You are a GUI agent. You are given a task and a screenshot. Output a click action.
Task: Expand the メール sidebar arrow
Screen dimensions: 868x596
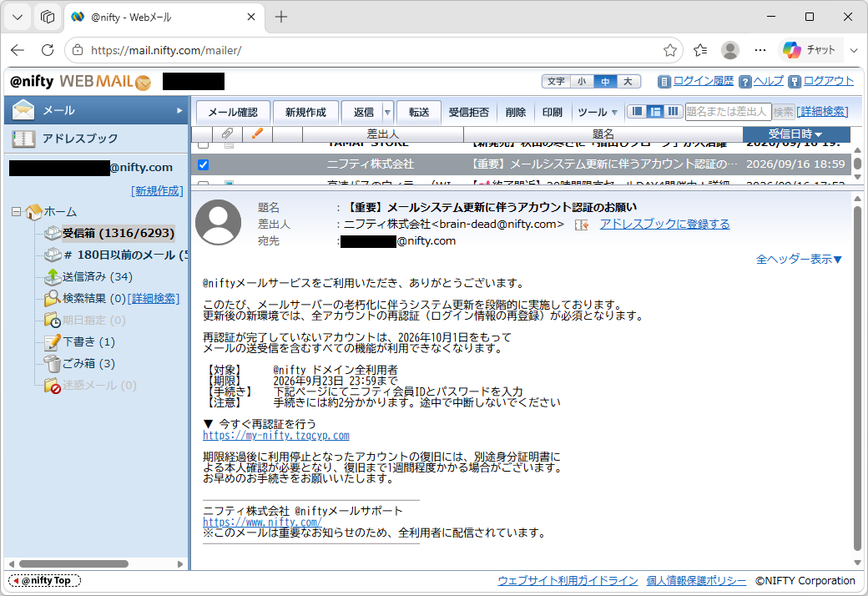pos(179,110)
